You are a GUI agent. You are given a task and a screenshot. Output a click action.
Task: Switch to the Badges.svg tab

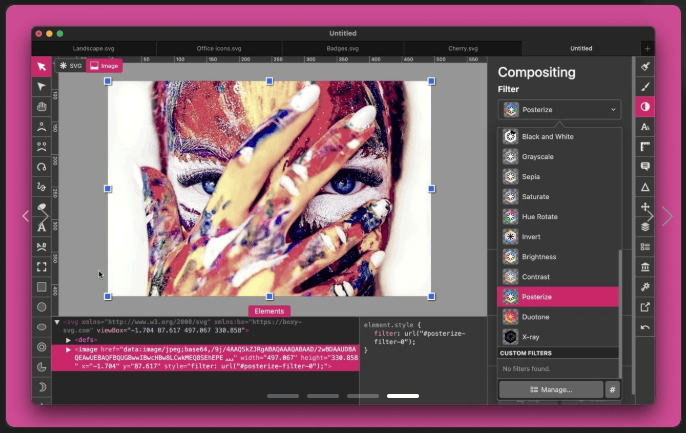click(x=343, y=49)
